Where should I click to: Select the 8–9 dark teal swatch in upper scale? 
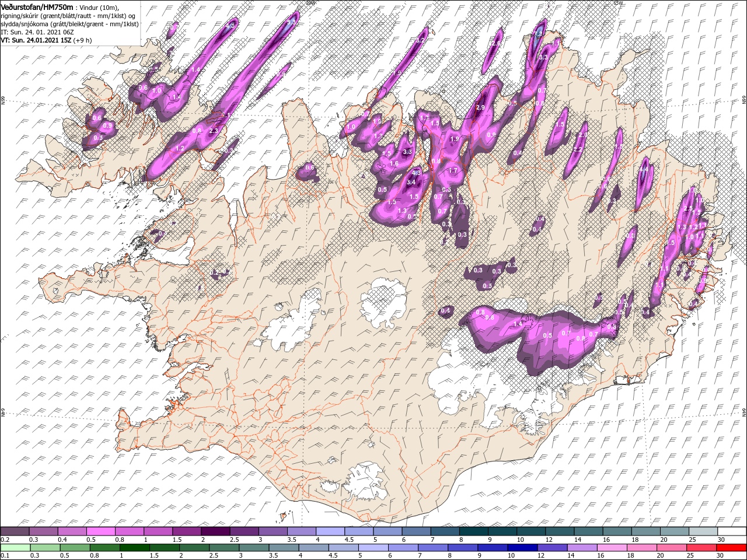pyautogui.click(x=474, y=531)
